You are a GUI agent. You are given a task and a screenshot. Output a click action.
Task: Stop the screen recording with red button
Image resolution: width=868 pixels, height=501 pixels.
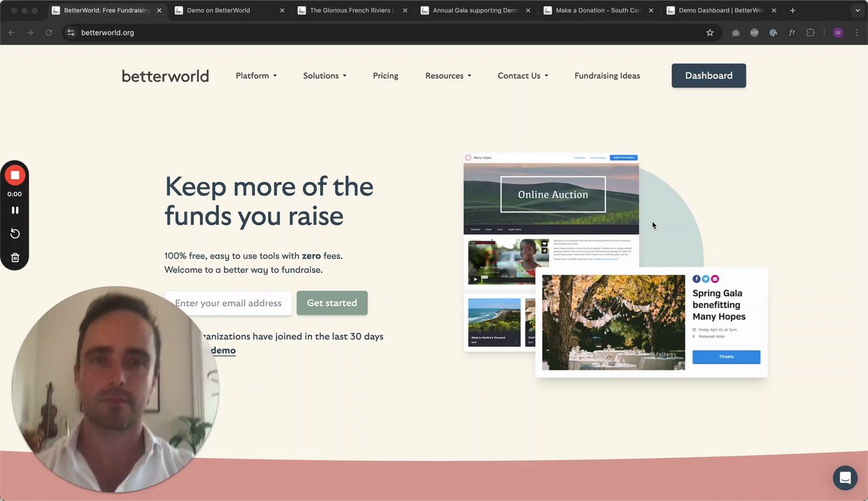click(x=15, y=175)
